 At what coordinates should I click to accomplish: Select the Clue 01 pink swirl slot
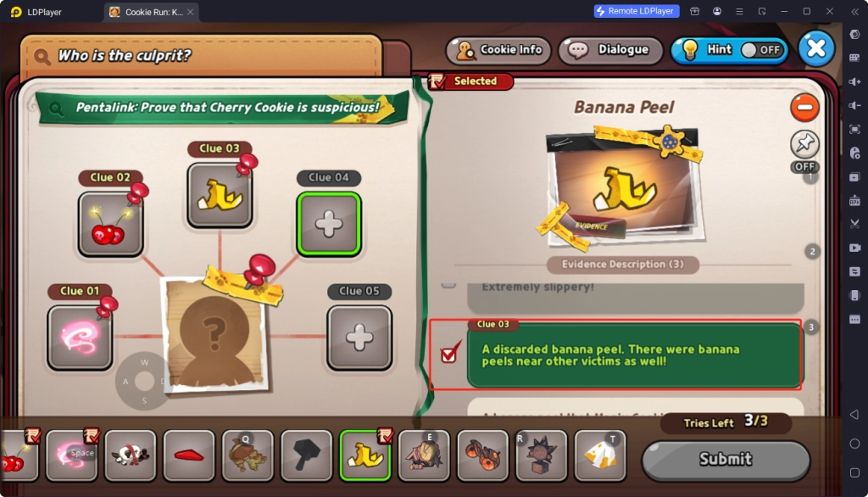click(80, 338)
